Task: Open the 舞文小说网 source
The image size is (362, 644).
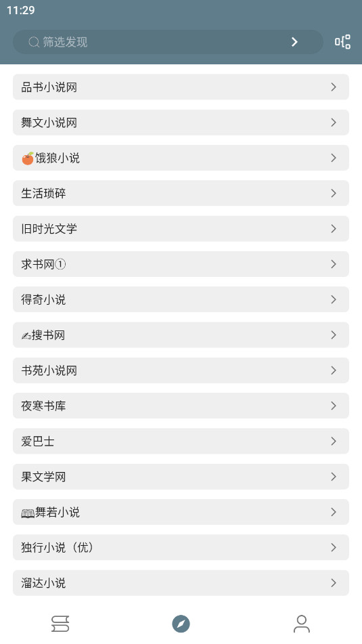Action: [x=181, y=123]
